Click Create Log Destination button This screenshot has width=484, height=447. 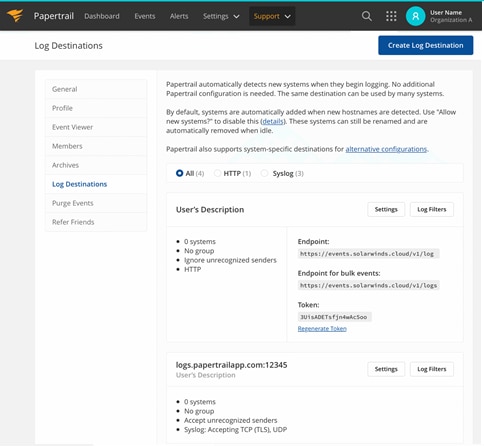[x=425, y=45]
